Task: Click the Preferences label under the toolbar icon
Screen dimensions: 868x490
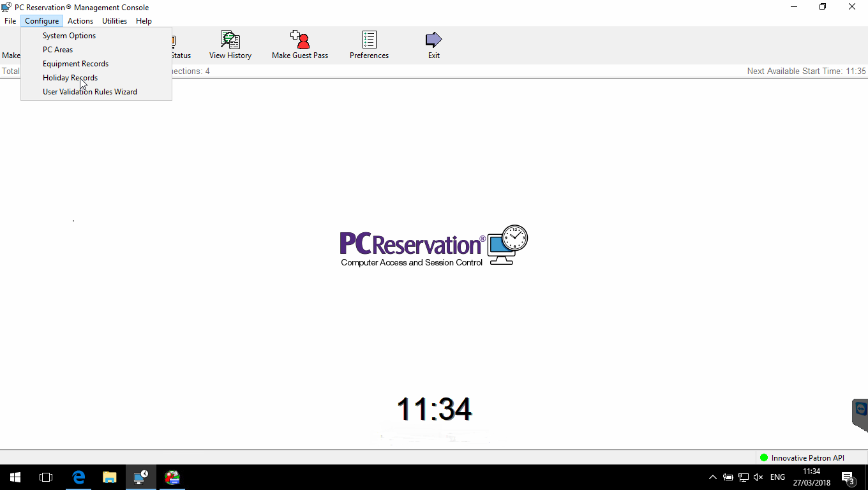Action: tap(369, 56)
